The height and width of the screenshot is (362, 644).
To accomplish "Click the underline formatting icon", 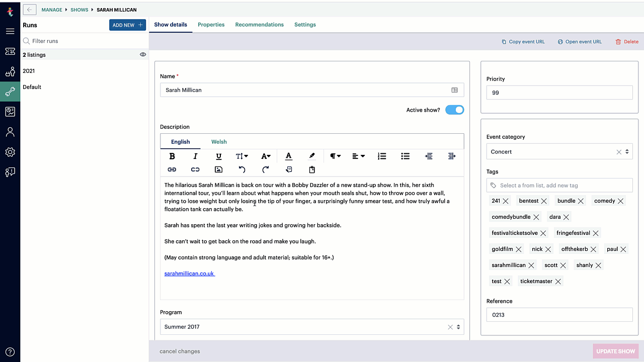I will (x=218, y=156).
